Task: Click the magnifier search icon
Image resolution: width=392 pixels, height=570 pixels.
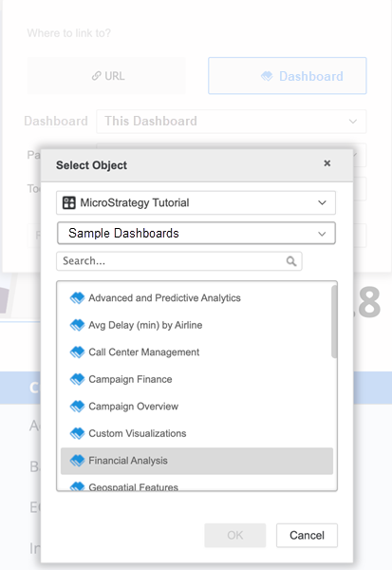Action: [291, 261]
